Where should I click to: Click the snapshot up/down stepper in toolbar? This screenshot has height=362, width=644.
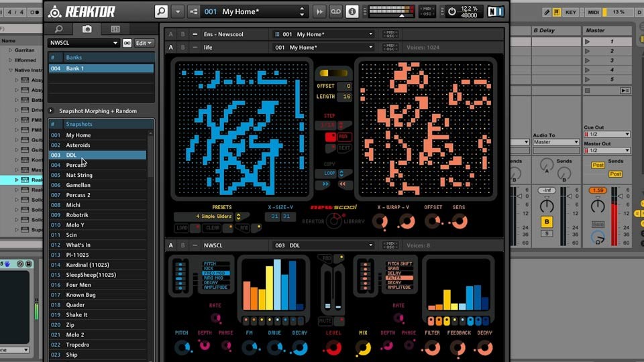coord(303,11)
